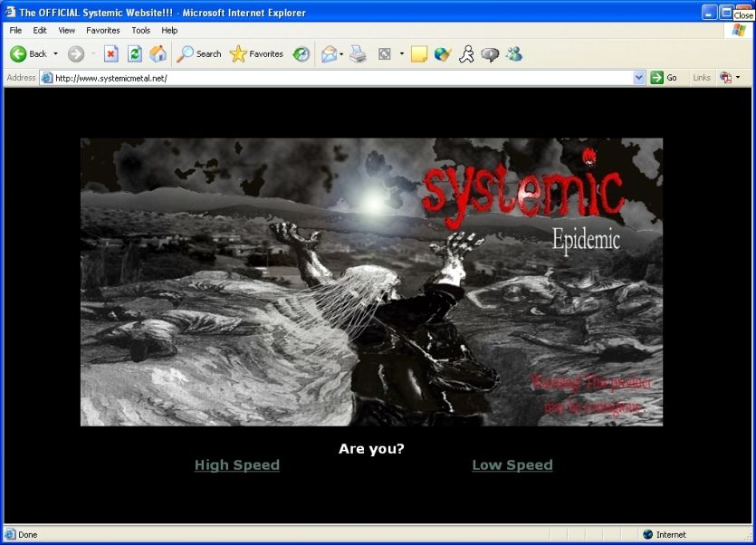Open the Search pane

click(198, 54)
